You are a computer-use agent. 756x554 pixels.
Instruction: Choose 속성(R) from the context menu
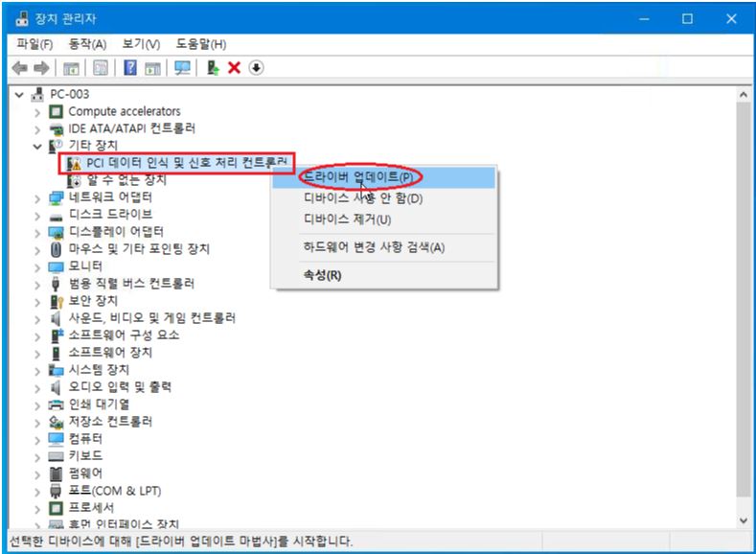coord(322,275)
